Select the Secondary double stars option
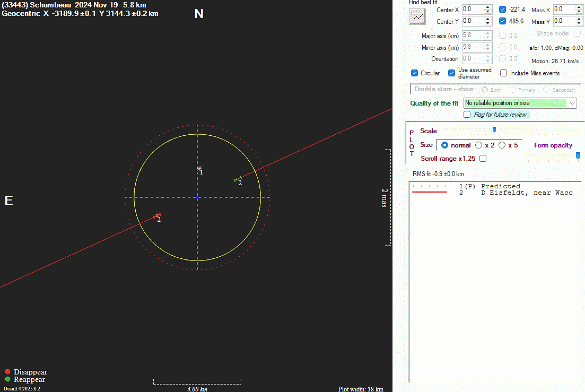Image resolution: width=585 pixels, height=392 pixels. (547, 90)
